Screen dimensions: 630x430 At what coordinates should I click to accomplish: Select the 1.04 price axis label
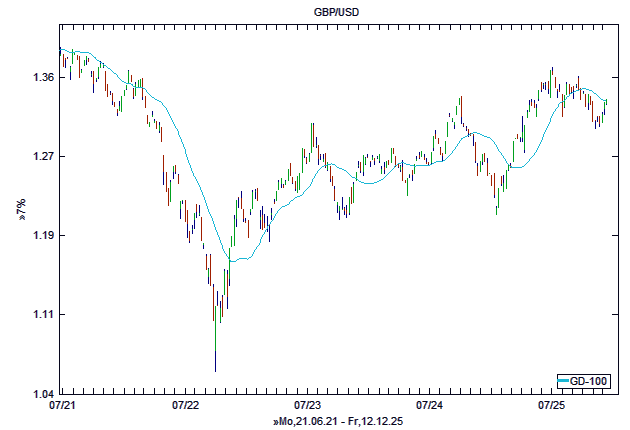[42, 393]
